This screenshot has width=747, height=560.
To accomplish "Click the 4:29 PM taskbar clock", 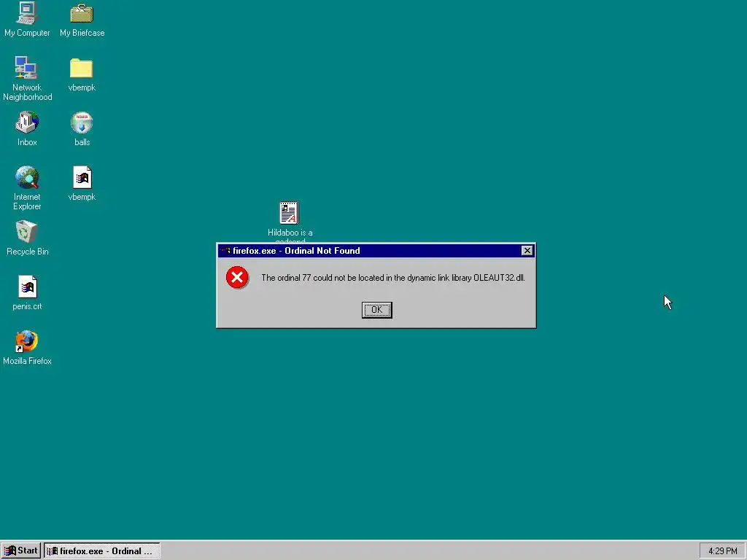I will pos(722,551).
